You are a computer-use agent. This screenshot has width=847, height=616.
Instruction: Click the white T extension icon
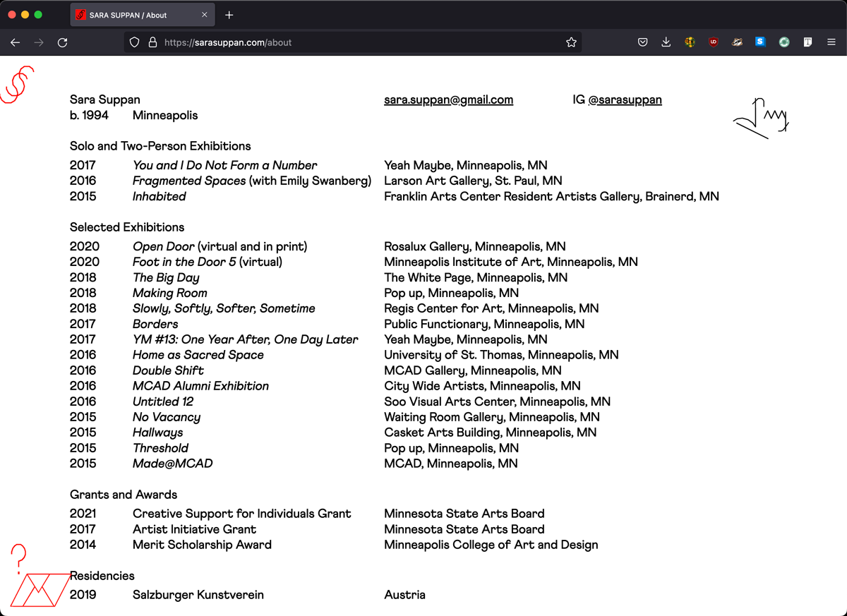click(x=807, y=42)
